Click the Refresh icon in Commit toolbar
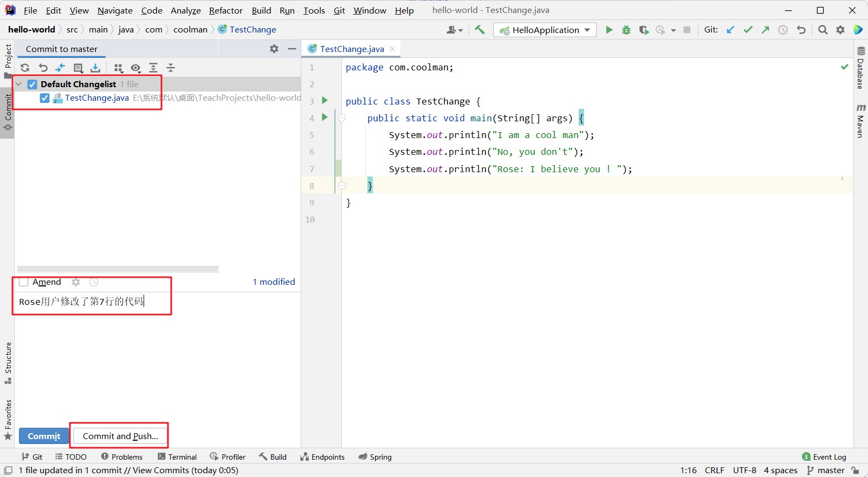 click(25, 68)
